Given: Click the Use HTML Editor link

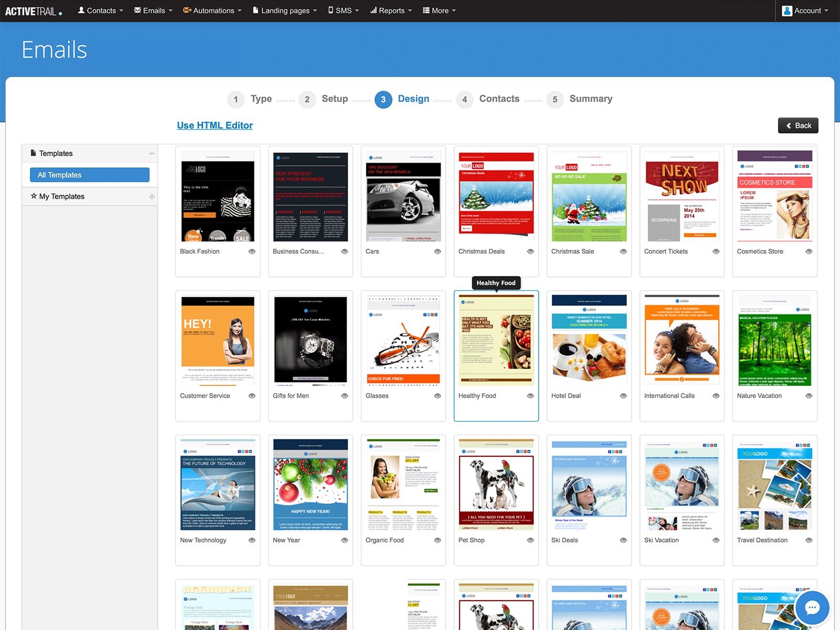Looking at the screenshot, I should 215,125.
